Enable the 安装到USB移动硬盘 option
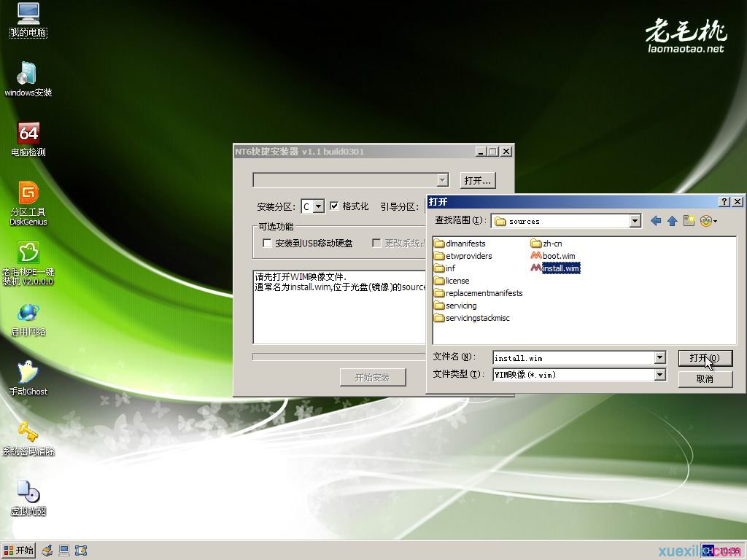747x560 pixels. (x=267, y=243)
